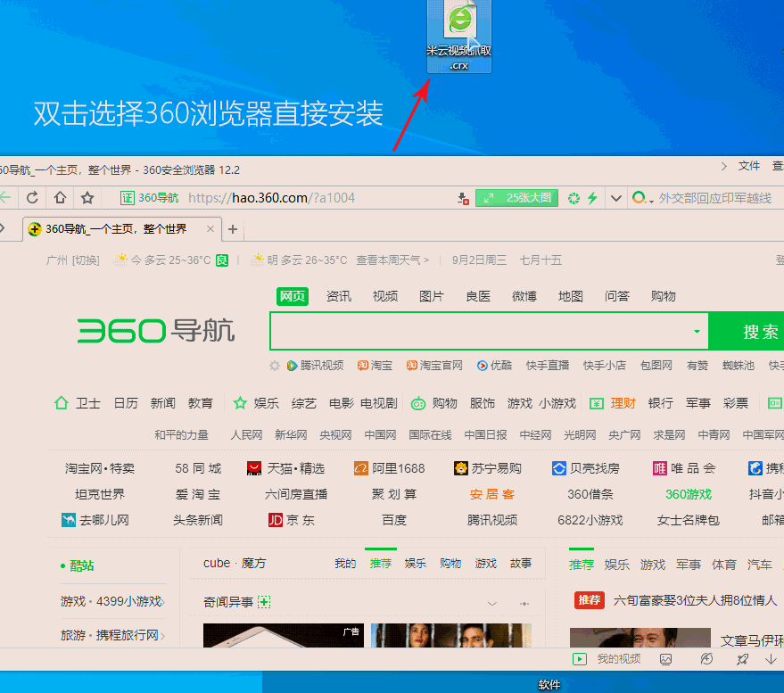Viewport: 784px width, 693px height.
Task: Reload the page with the refresh icon
Action: pos(32,198)
